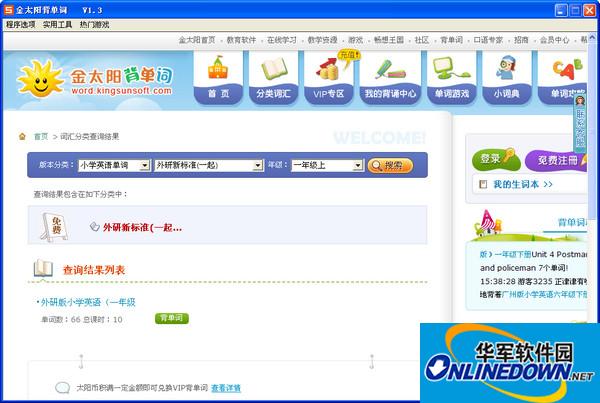600x403 pixels.
Task: Click the green 背单词 button in results
Action: tap(172, 318)
